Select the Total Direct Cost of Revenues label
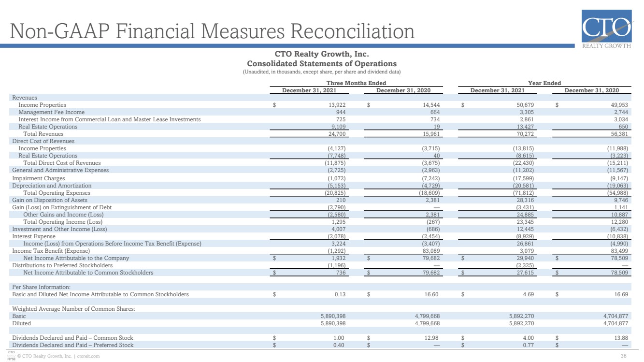The image size is (644, 362). 62,163
